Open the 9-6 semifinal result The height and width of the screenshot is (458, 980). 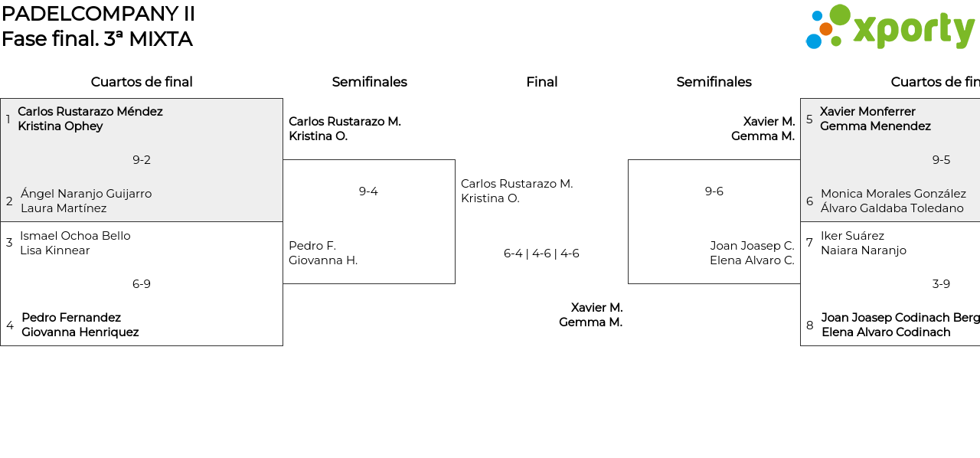click(x=714, y=191)
